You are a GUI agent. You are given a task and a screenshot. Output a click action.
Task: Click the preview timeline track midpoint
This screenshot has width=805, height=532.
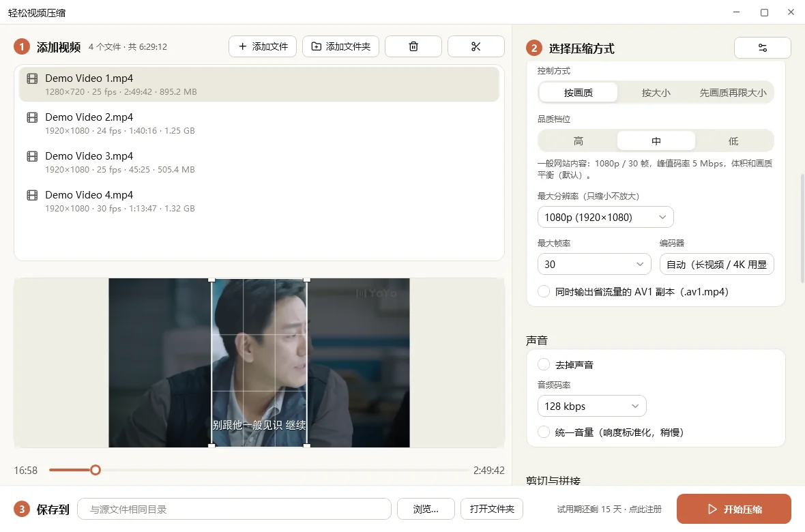[x=259, y=470]
